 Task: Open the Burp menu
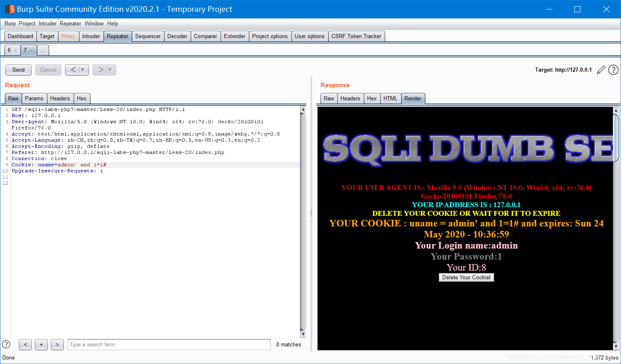10,24
